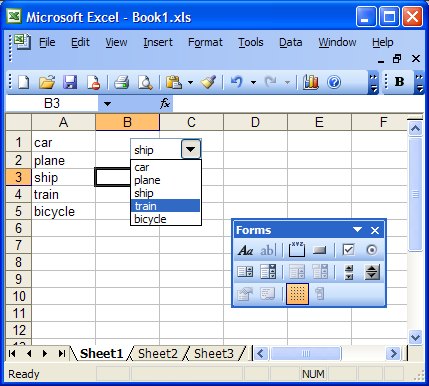Restore the workbook window button
The image size is (429, 386).
[x=397, y=59]
